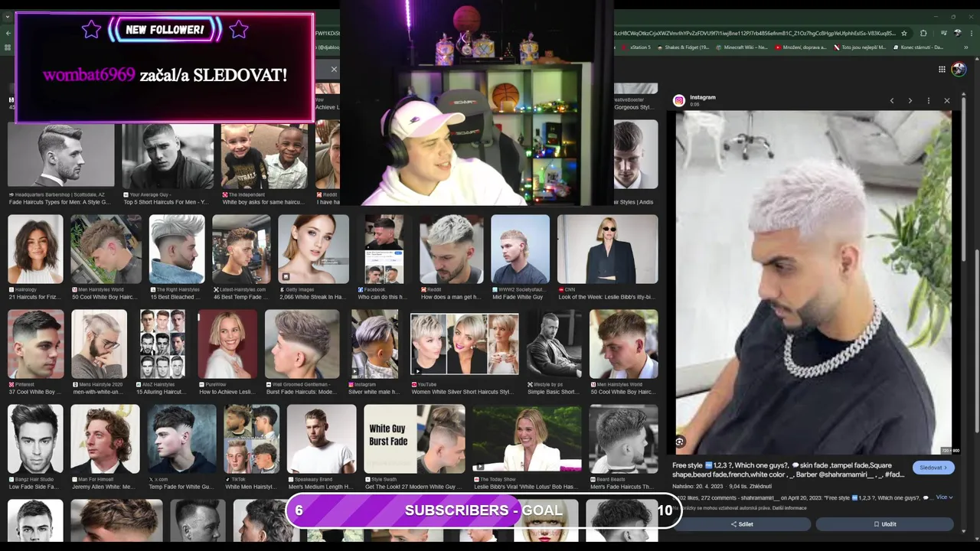The image size is (980, 551).
Task: Expand description with Více
Action: (x=944, y=497)
